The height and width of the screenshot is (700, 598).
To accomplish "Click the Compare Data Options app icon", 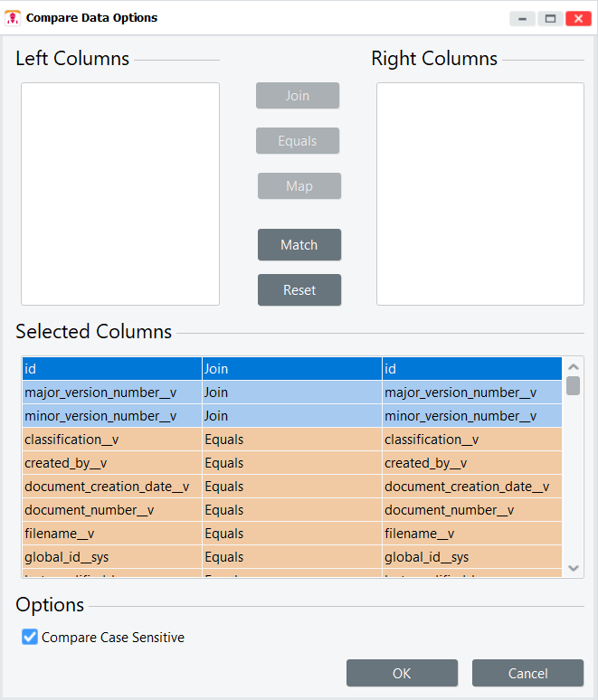I will click(13, 18).
